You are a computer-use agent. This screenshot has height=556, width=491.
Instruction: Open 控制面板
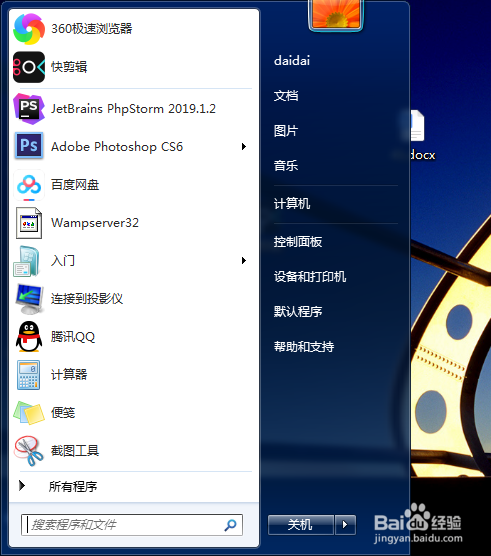tap(298, 242)
